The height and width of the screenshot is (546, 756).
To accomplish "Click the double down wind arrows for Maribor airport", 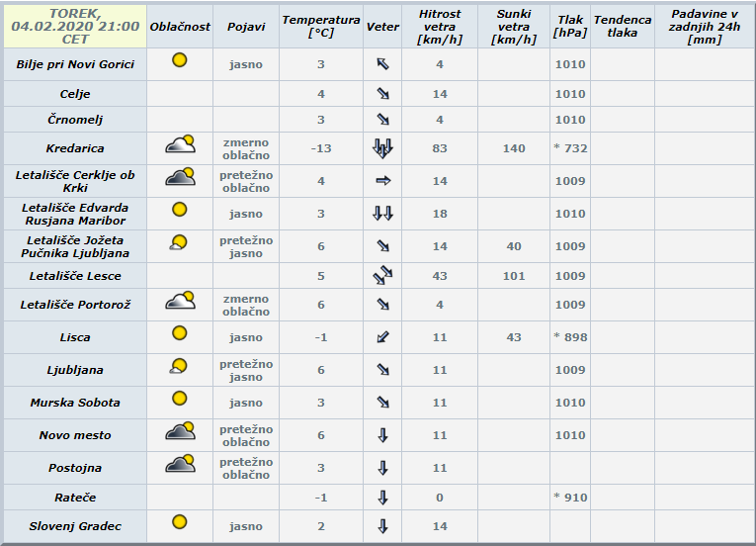I will 382,214.
